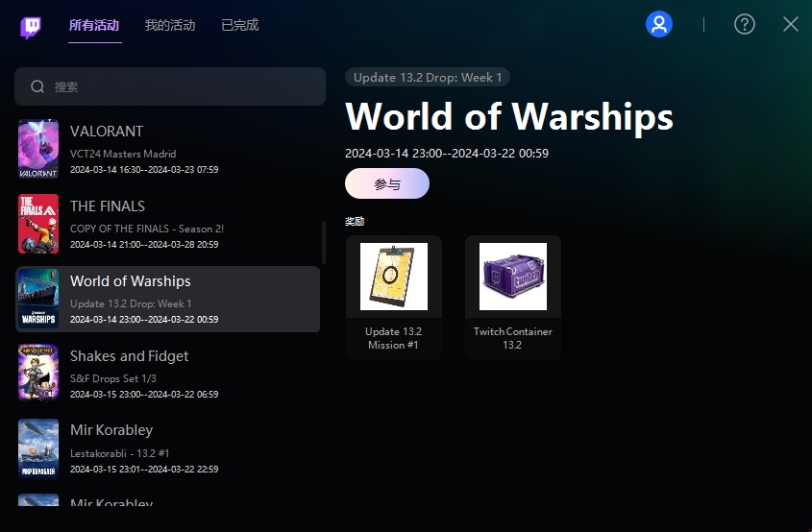
Task: Click THE FINALS date 2024-03-14 21:00--2024-03-28 20:59
Action: click(x=144, y=244)
